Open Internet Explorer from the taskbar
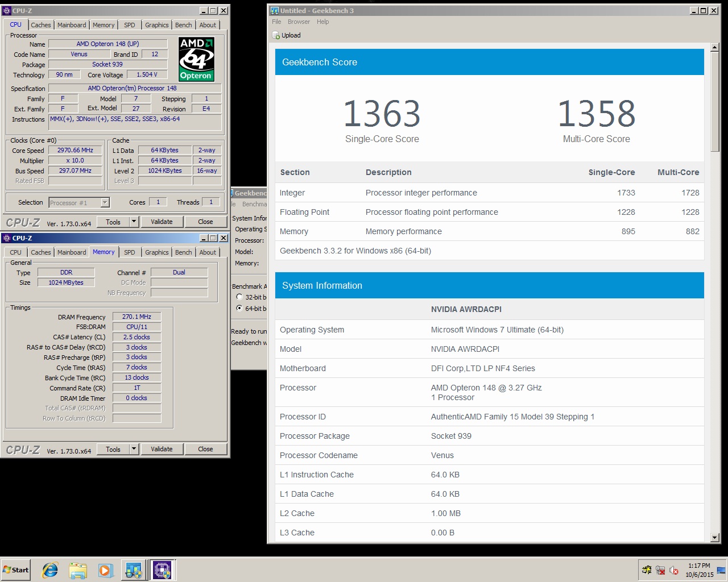 (50, 570)
